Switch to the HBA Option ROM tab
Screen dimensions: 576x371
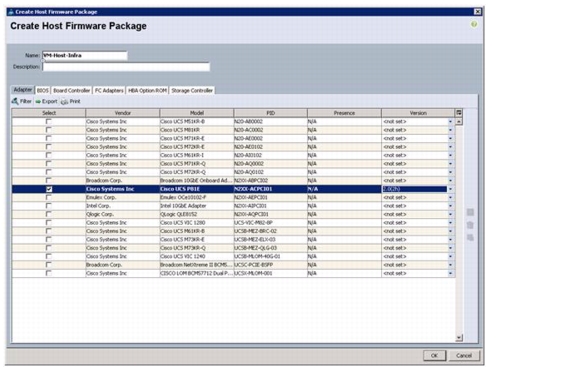click(x=147, y=90)
